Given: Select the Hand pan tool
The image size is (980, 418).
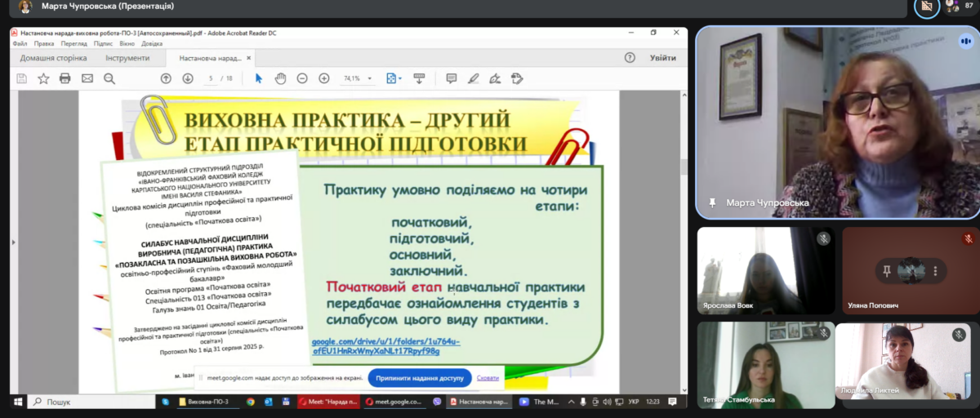Looking at the screenshot, I should (280, 78).
